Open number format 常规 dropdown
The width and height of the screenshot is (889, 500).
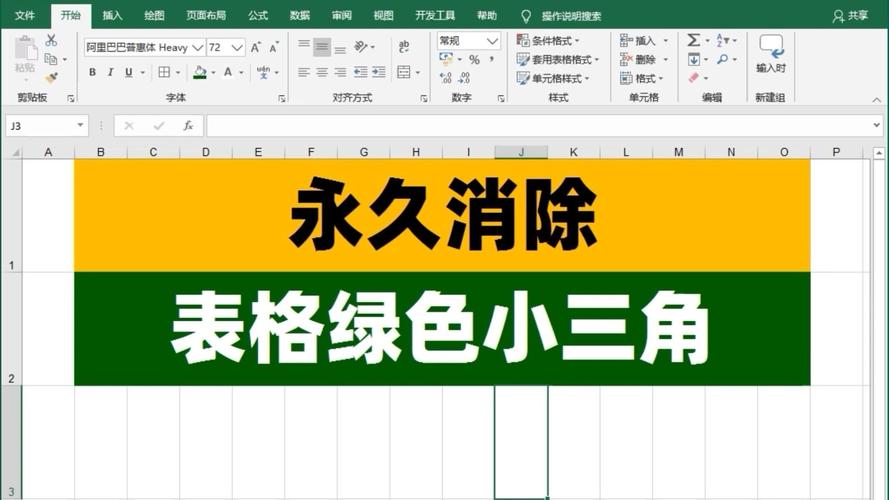coord(492,41)
